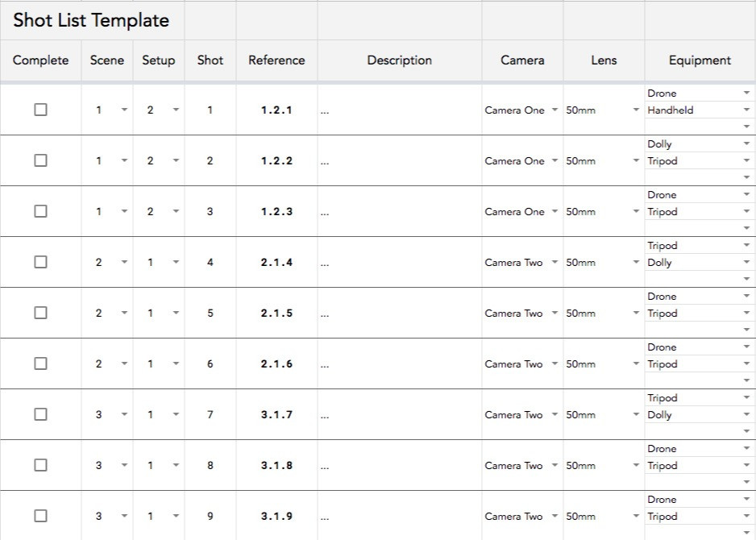Check the Complete box for shot 1
Screen dimensions: 756x540
[40, 110]
